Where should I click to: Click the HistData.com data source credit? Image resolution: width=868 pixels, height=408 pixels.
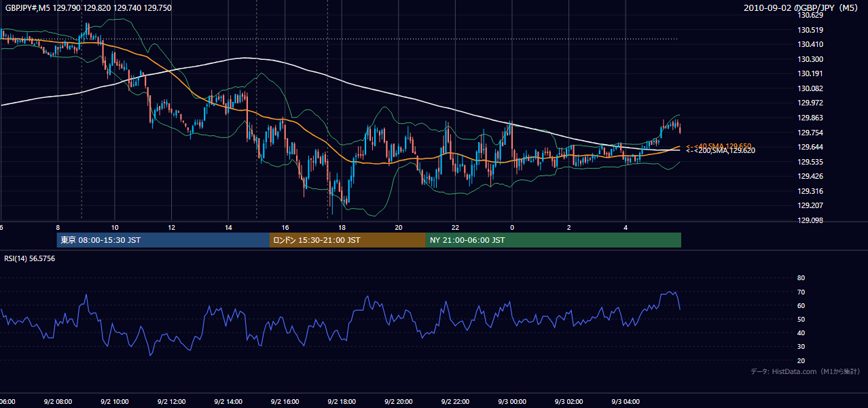806,371
